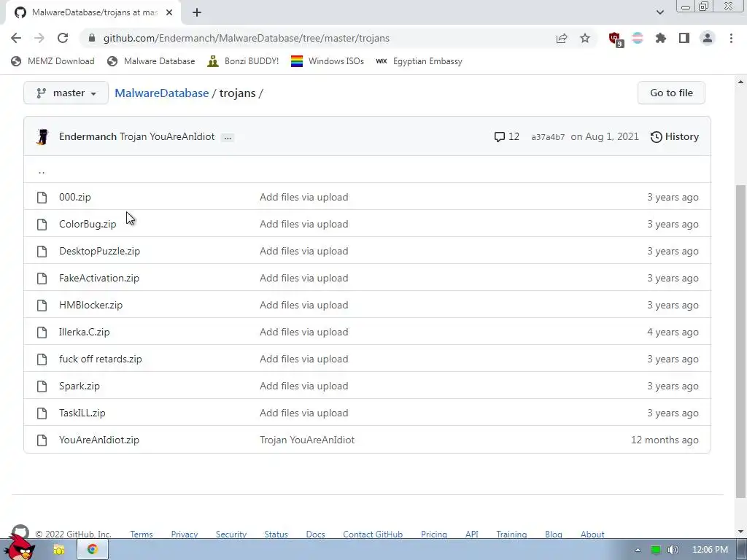Reload the page with refresh icon
This screenshot has width=747, height=560.
coord(63,38)
